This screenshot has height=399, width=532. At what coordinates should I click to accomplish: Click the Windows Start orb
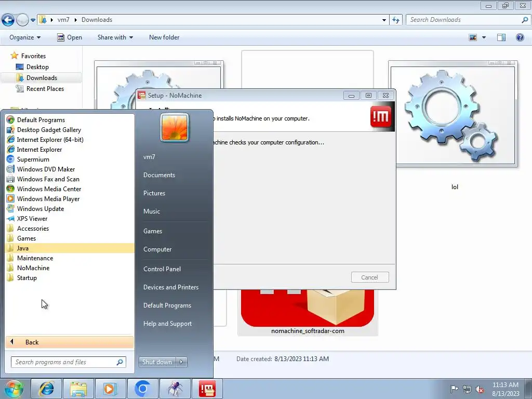13,389
